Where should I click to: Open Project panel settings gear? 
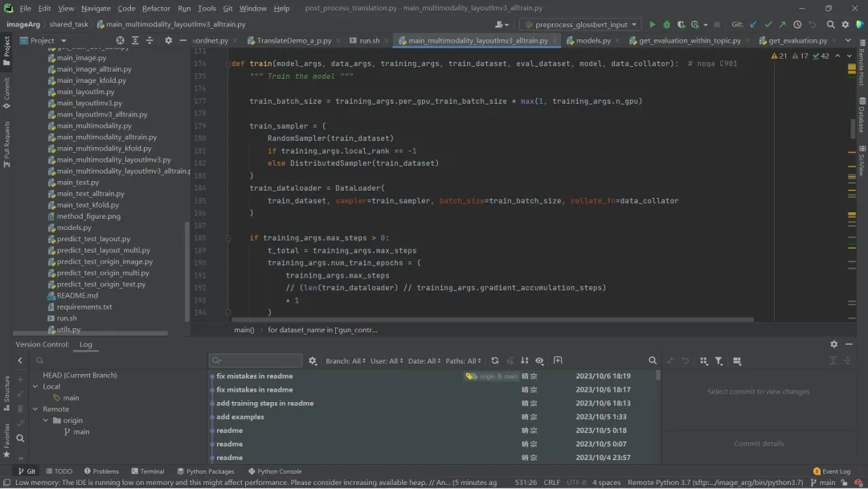(168, 40)
